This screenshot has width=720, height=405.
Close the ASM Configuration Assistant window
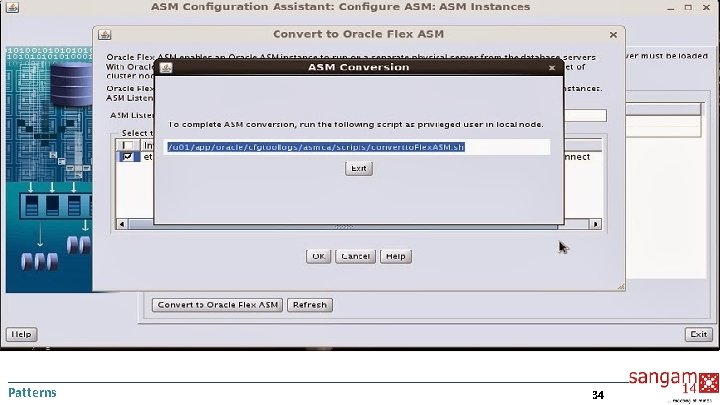(706, 7)
